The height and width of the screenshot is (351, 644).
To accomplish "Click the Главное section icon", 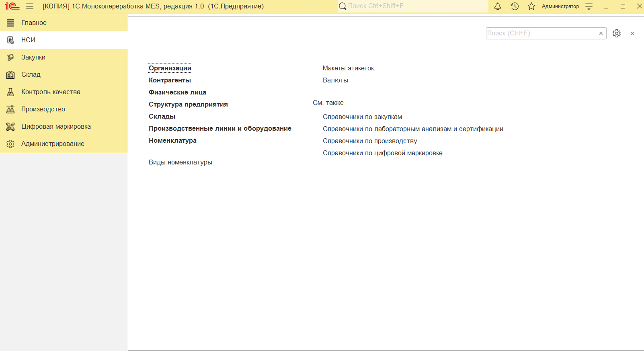I will pyautogui.click(x=10, y=23).
